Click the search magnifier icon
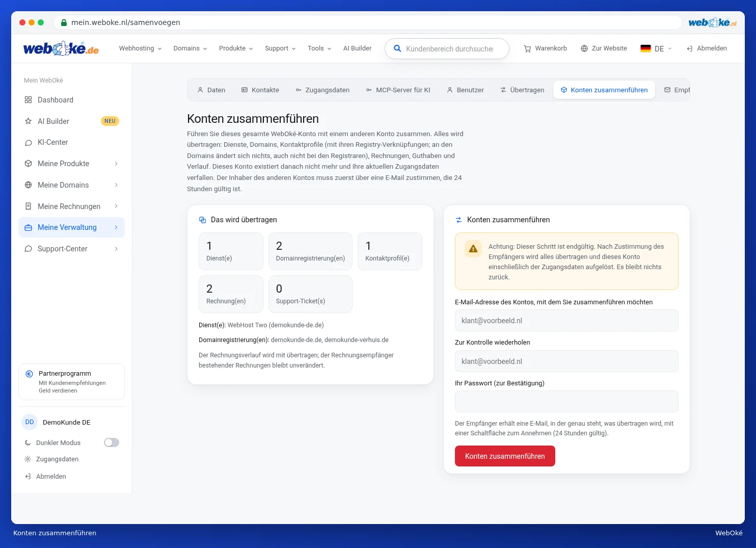Image resolution: width=756 pixels, height=548 pixels. point(397,48)
